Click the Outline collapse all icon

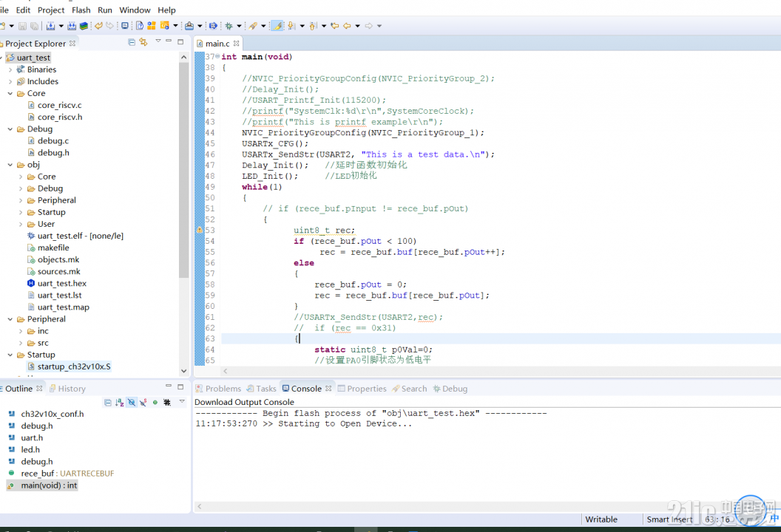(x=107, y=402)
